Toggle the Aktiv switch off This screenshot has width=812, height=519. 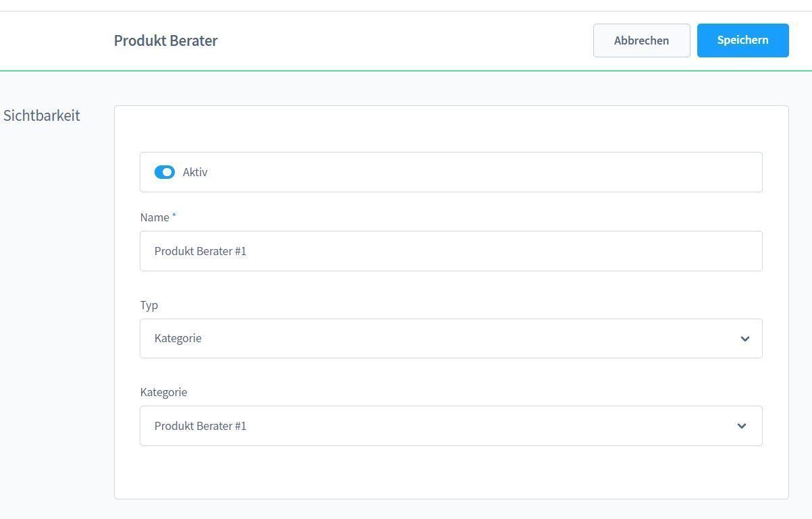[x=165, y=172]
